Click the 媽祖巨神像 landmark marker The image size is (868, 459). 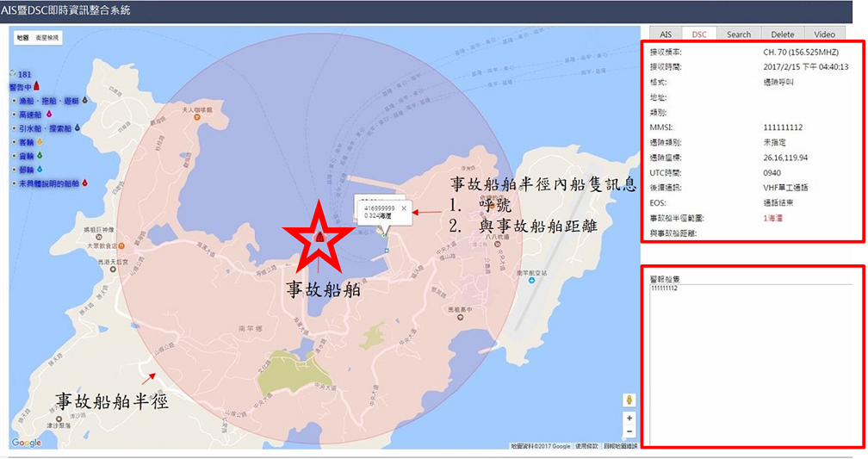(x=98, y=237)
